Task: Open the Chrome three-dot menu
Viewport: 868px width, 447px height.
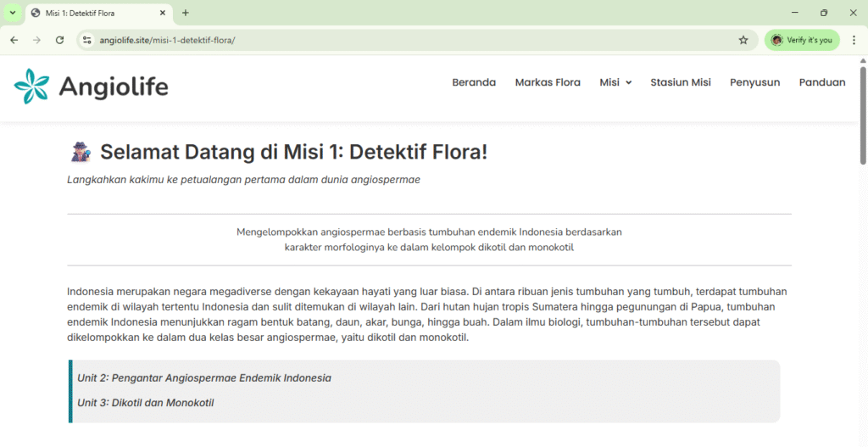Action: 854,40
